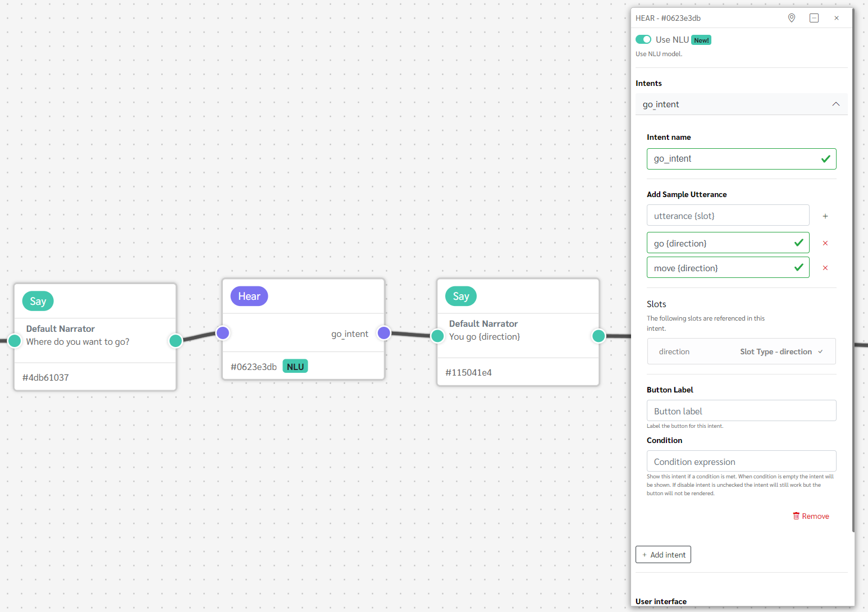Viewport: 868px width, 612px height.
Task: Select the Say badge of node #115041e4
Action: (461, 296)
